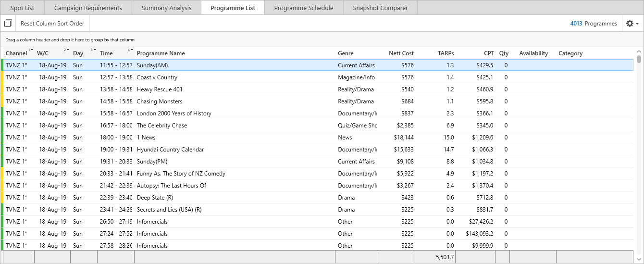The image size is (644, 264).
Task: Switch to the Snapshot Comparer tab
Action: point(380,8)
